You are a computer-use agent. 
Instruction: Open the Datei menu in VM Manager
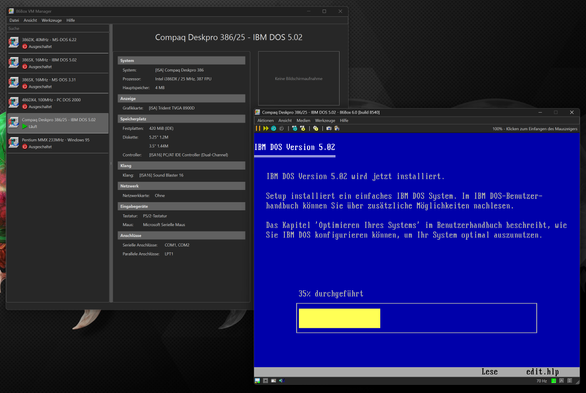click(14, 20)
